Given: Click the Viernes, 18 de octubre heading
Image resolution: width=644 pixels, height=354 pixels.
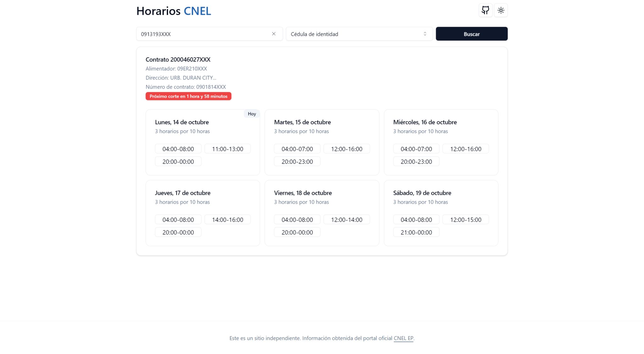Looking at the screenshot, I should (x=303, y=193).
